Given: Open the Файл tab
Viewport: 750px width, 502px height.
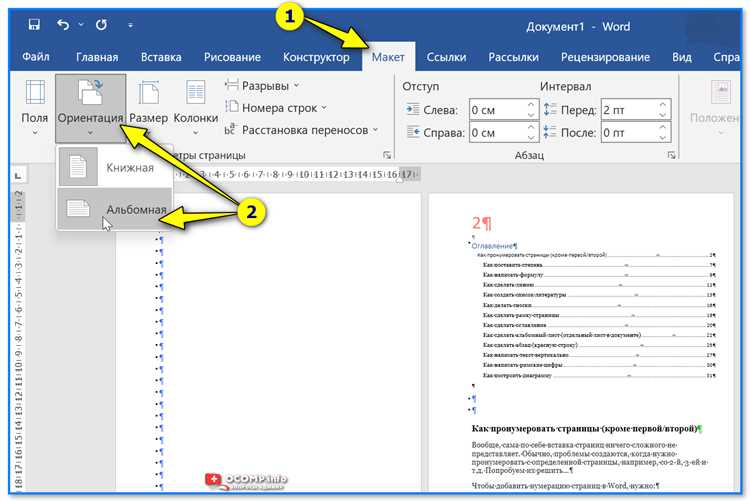Looking at the screenshot, I should (x=36, y=57).
